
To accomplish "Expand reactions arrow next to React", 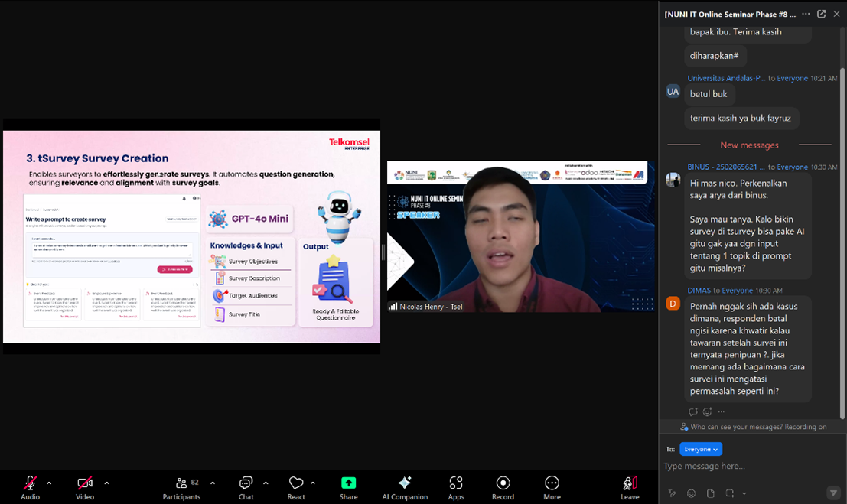I will point(313,483).
